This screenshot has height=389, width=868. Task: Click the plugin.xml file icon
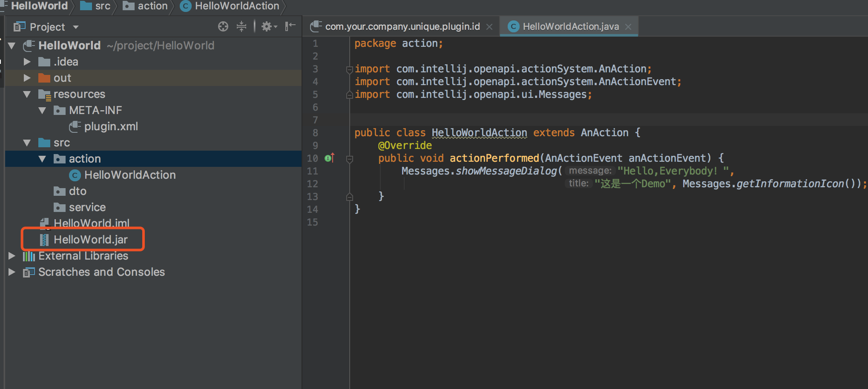point(75,126)
